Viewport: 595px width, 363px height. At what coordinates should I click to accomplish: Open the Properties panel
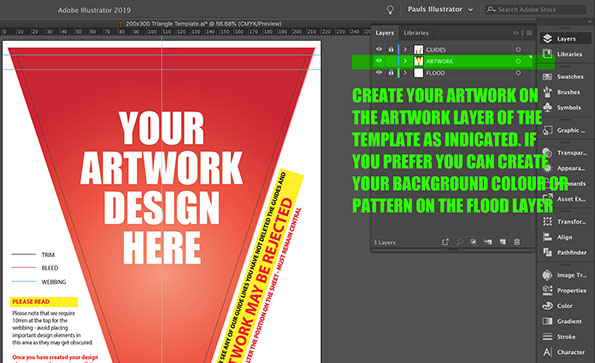(x=564, y=291)
